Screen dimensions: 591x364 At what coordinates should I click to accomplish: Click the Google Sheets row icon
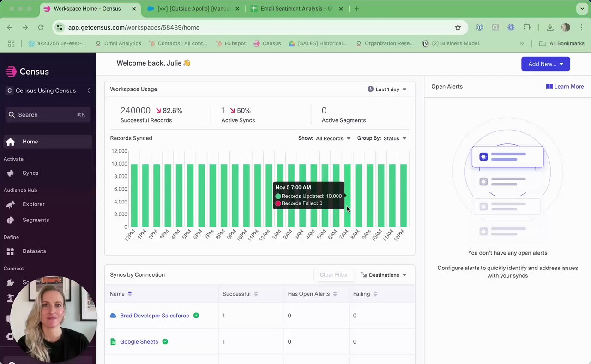pyautogui.click(x=113, y=342)
